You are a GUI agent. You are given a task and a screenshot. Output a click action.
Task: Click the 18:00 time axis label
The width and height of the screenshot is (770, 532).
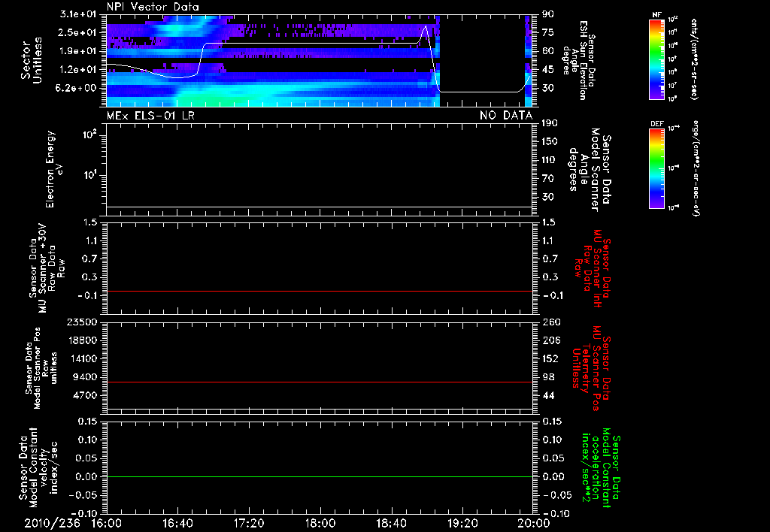(320, 524)
